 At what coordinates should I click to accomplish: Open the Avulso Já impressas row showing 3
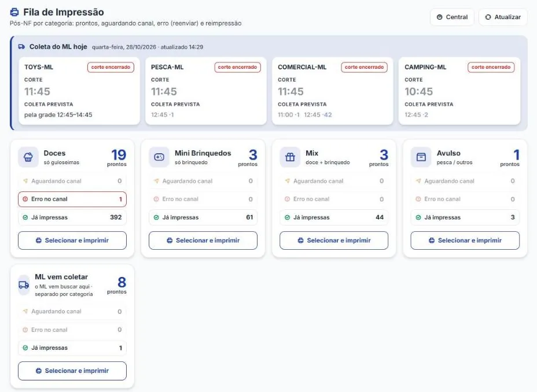click(x=465, y=217)
